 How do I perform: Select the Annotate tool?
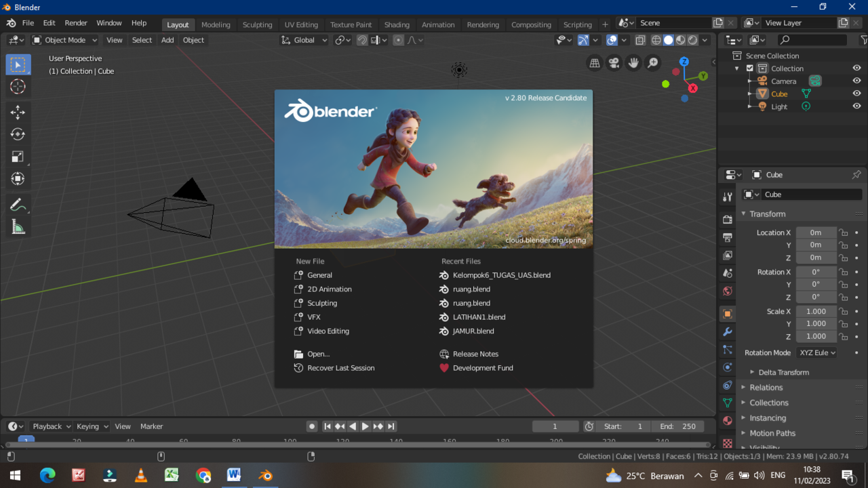18,205
